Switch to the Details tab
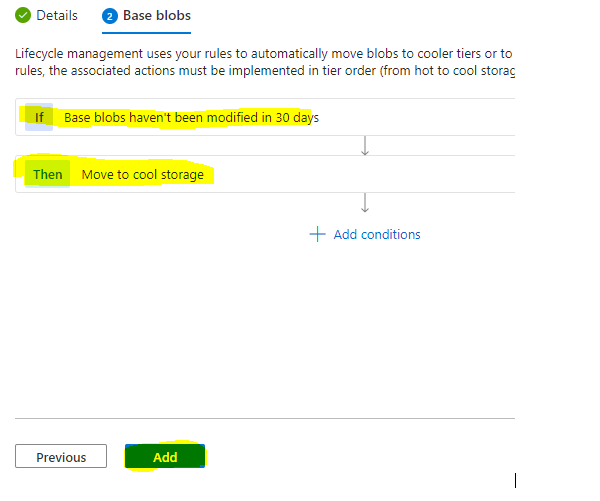 pyautogui.click(x=56, y=16)
